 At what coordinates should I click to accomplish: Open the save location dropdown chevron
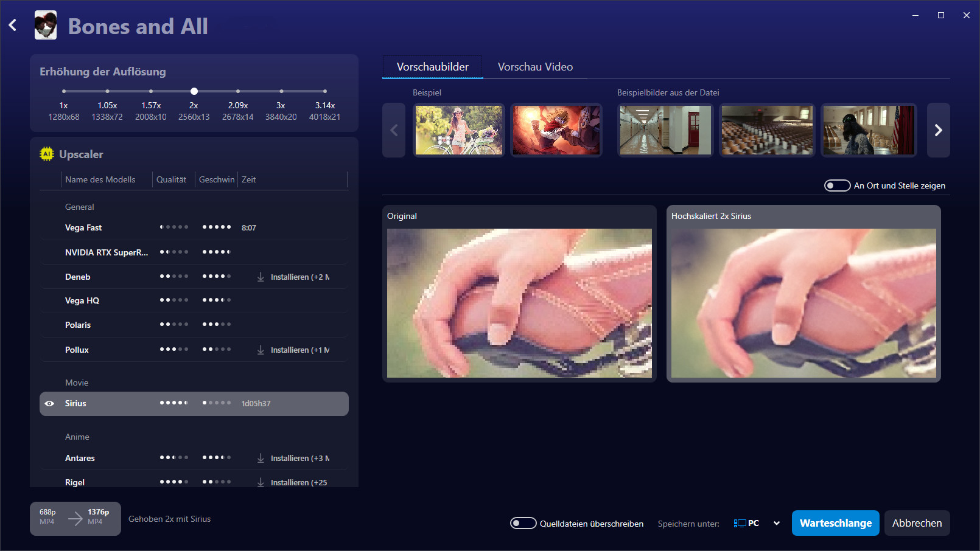777,523
